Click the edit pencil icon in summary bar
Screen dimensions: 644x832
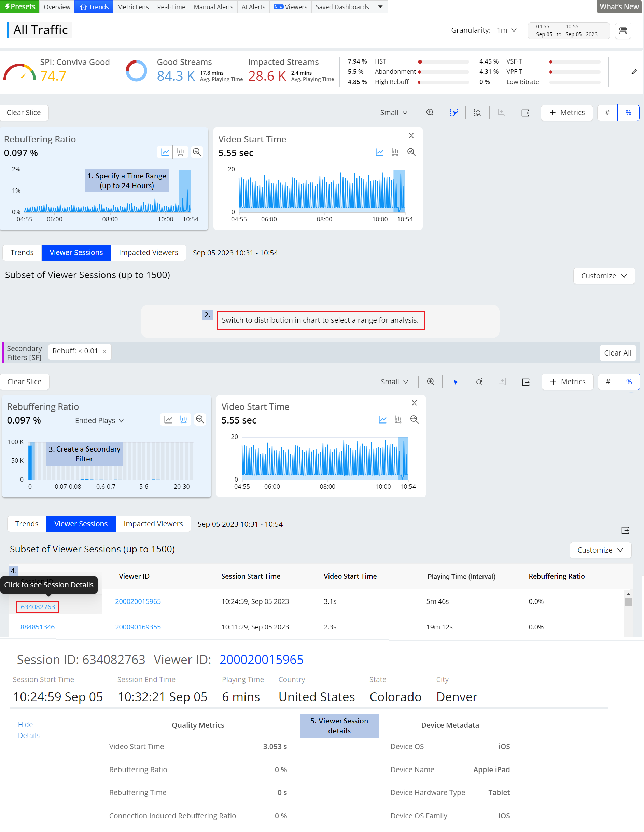(633, 72)
